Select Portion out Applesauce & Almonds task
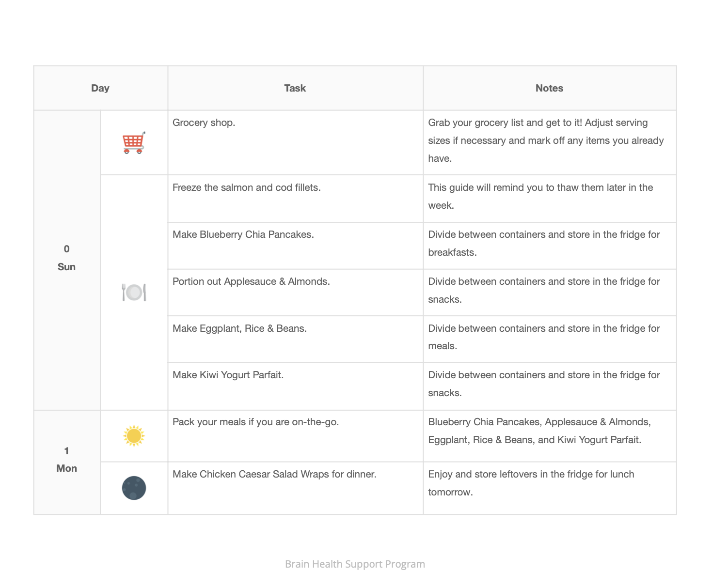 click(x=251, y=281)
